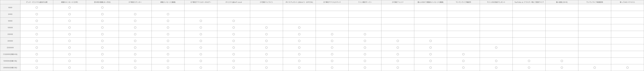644x71 pixels.
Task: Click the 100000(先着３名) row label
Action: coord(10,61)
